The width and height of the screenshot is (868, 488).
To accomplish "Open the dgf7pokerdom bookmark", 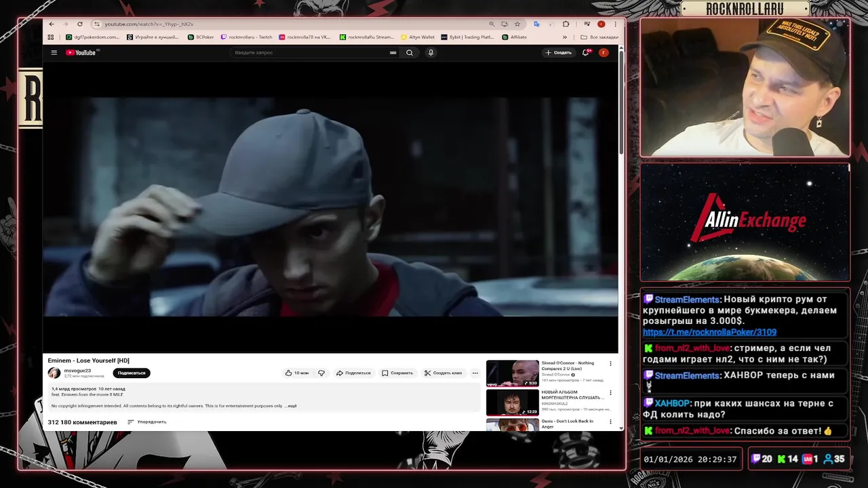I will pos(92,37).
